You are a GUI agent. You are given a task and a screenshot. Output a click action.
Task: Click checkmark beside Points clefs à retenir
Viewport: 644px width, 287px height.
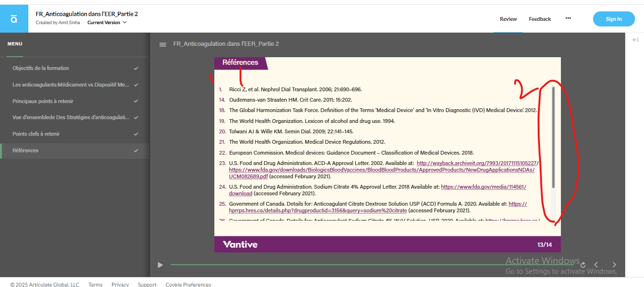136,134
